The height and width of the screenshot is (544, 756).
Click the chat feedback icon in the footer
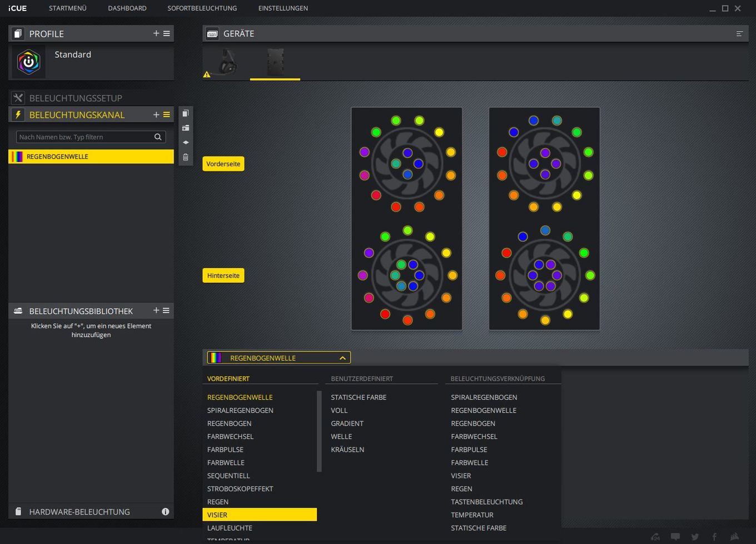pyautogui.click(x=675, y=537)
